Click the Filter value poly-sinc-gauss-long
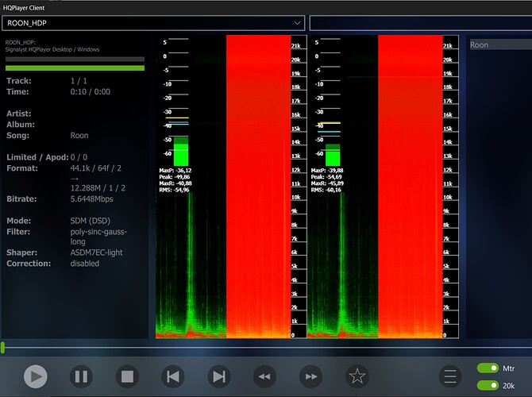532x397 pixels. tap(98, 237)
